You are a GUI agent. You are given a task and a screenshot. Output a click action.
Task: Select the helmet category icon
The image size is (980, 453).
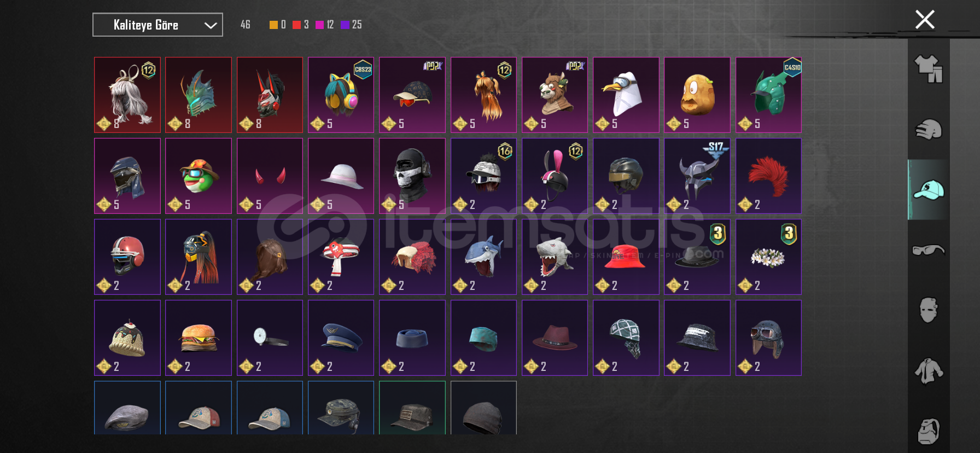(929, 130)
